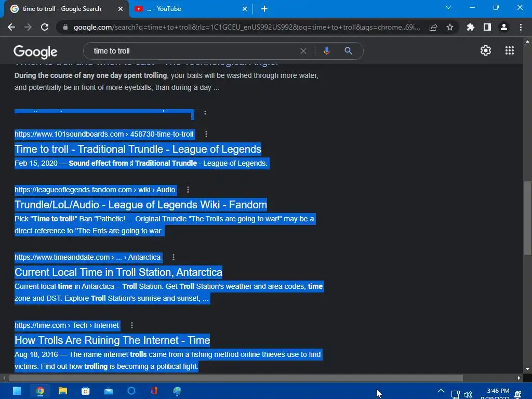532x399 pixels.
Task: Go to the Google homepage logo
Action: pos(35,51)
